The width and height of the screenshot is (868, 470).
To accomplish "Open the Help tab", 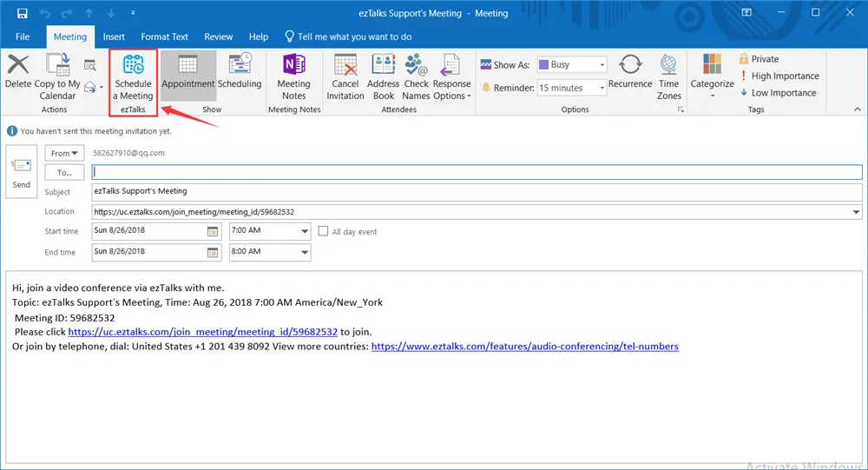I will pos(259,36).
